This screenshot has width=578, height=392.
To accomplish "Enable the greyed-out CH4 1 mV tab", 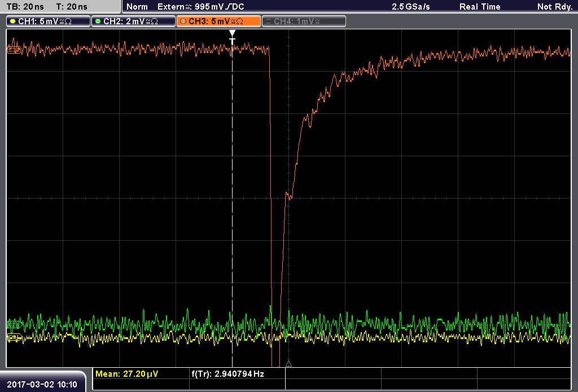I will (304, 21).
